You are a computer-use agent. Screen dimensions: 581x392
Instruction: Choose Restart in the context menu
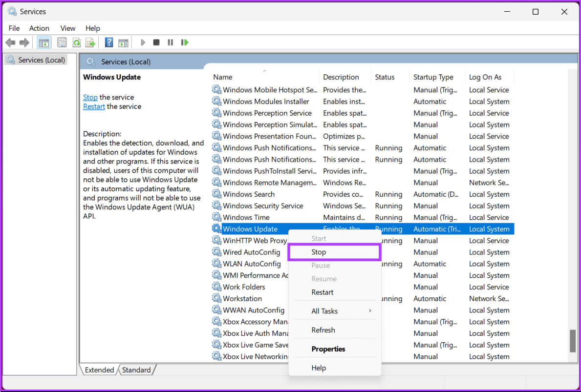[x=334, y=292]
